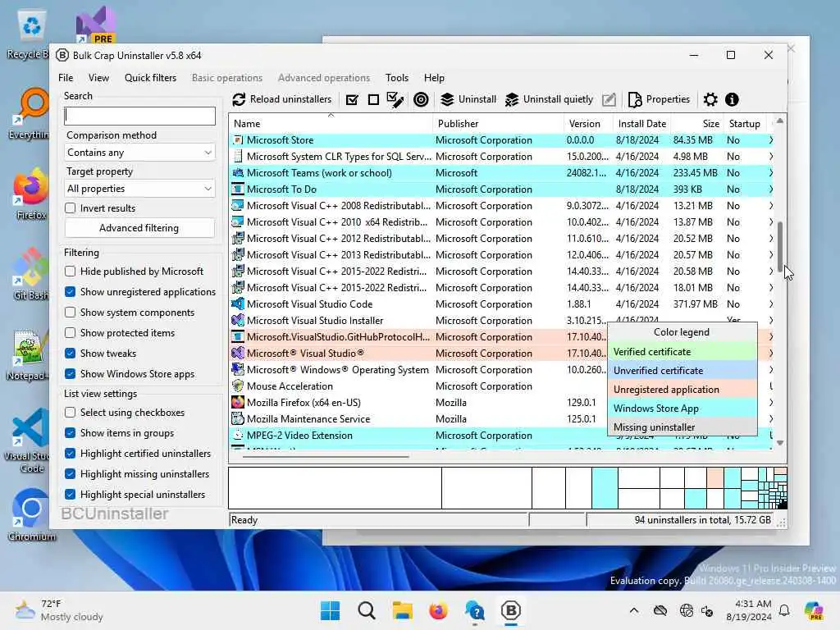Click taskbar clock showing 4:31 AM
840x630 pixels.
click(749, 610)
